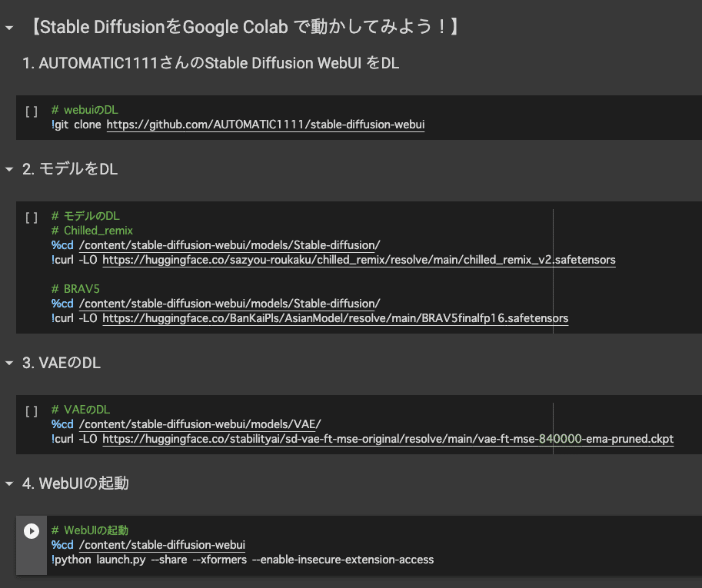Click the run bracket of VAE download cell
The image size is (702, 588).
32,410
